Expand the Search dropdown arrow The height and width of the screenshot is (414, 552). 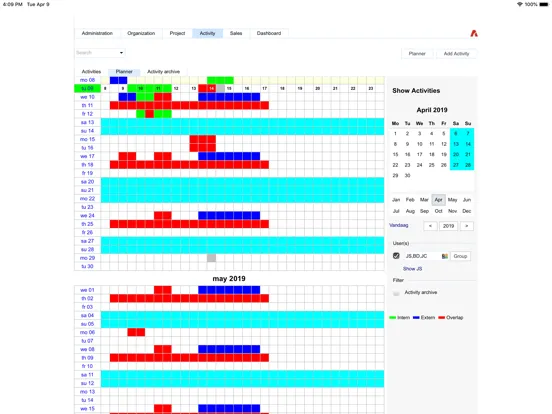[x=121, y=53]
